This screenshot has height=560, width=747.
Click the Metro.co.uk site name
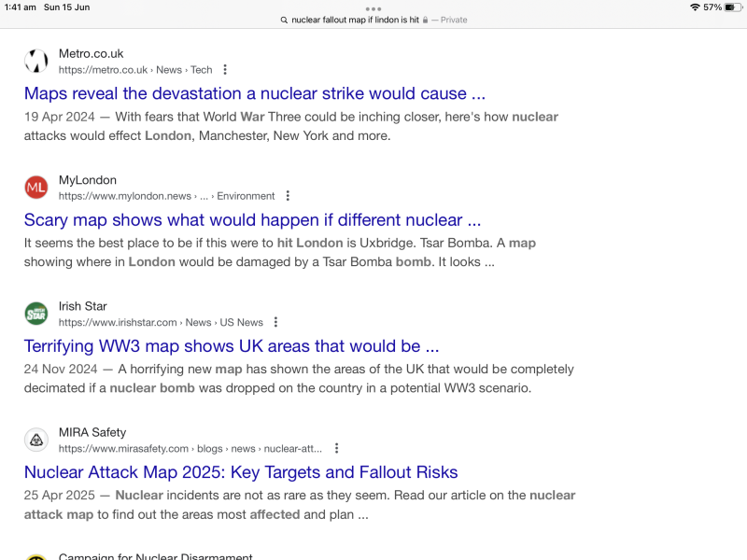[x=91, y=54]
